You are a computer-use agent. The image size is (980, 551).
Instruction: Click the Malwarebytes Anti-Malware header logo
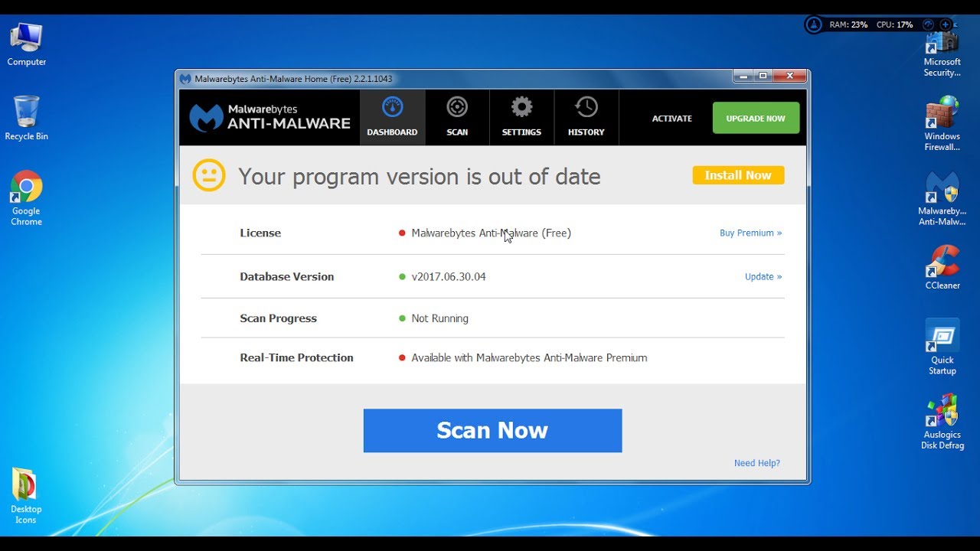(x=269, y=118)
